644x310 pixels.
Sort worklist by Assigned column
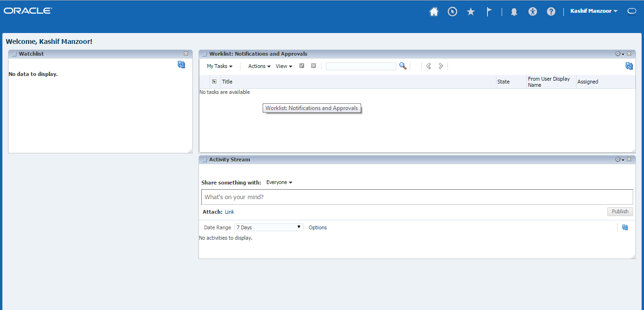click(x=605, y=82)
